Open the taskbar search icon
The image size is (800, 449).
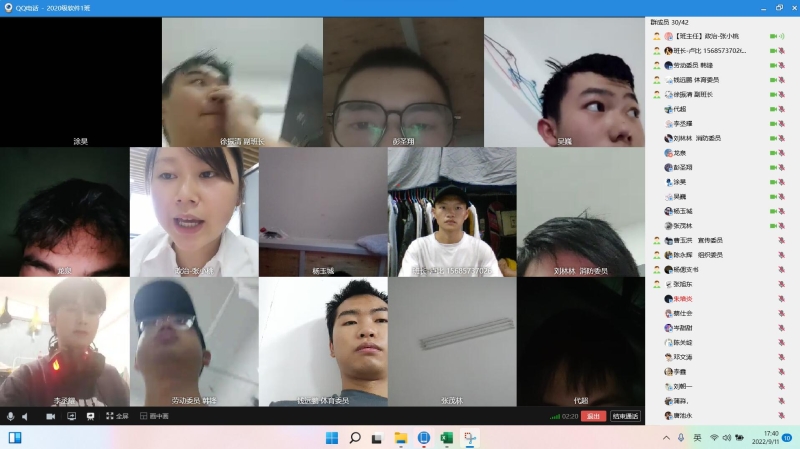point(354,438)
